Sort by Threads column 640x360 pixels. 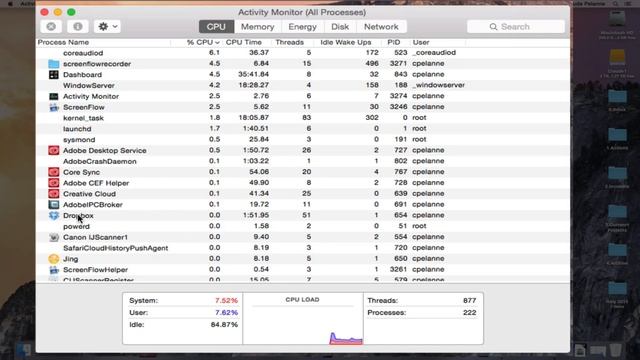point(289,42)
